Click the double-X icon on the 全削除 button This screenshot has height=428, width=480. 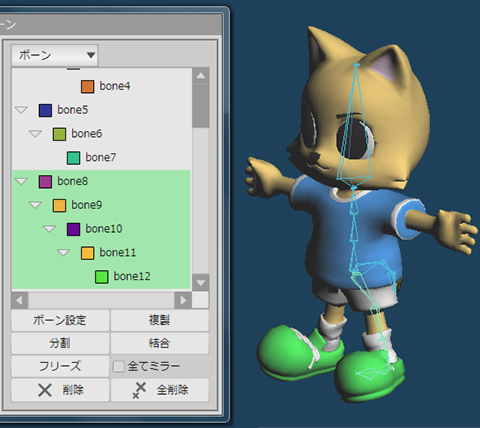[x=139, y=390]
